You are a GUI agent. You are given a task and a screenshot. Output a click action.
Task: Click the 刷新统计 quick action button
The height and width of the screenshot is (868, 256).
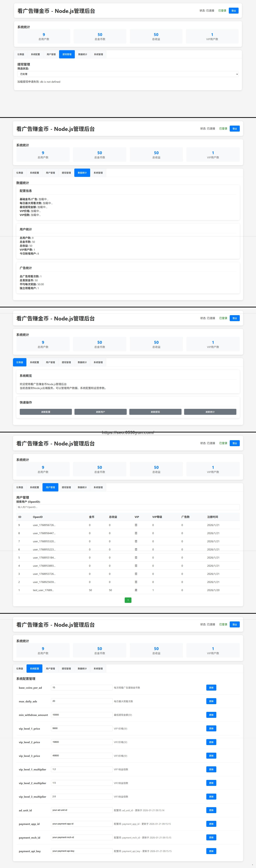click(210, 411)
